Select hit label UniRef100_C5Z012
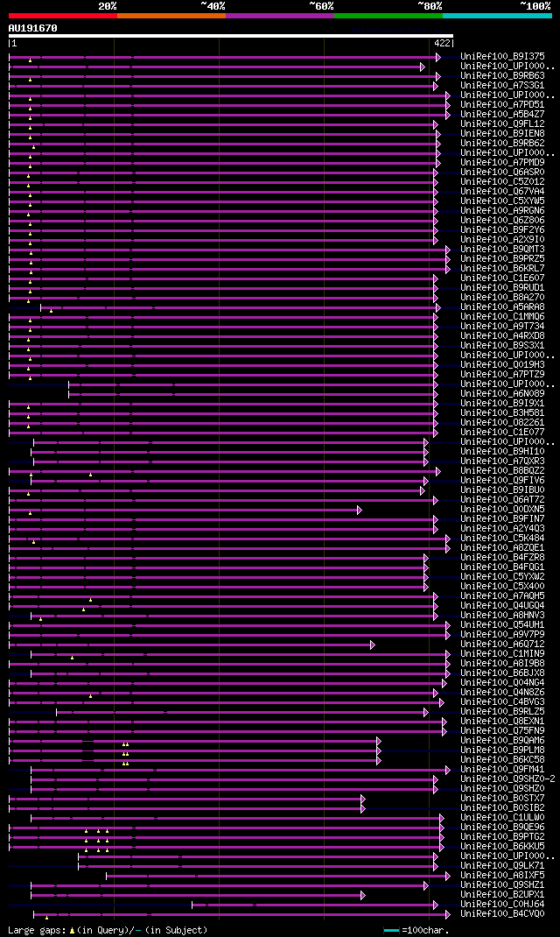Screen dimensions: 560x937 click(502, 181)
